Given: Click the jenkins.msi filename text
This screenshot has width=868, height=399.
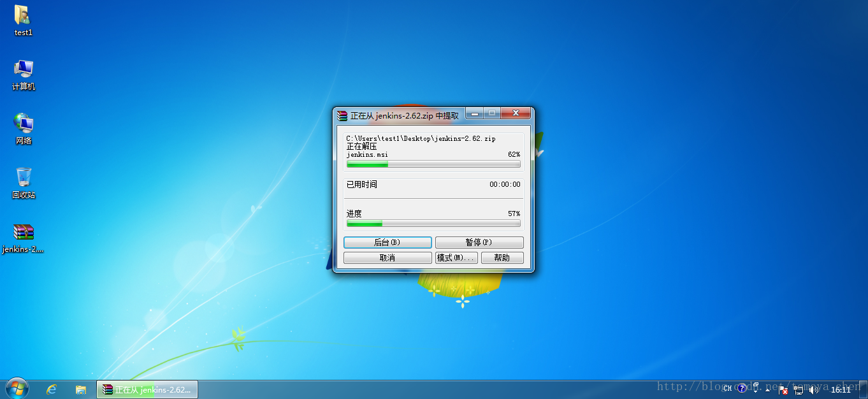Looking at the screenshot, I should tap(367, 155).
